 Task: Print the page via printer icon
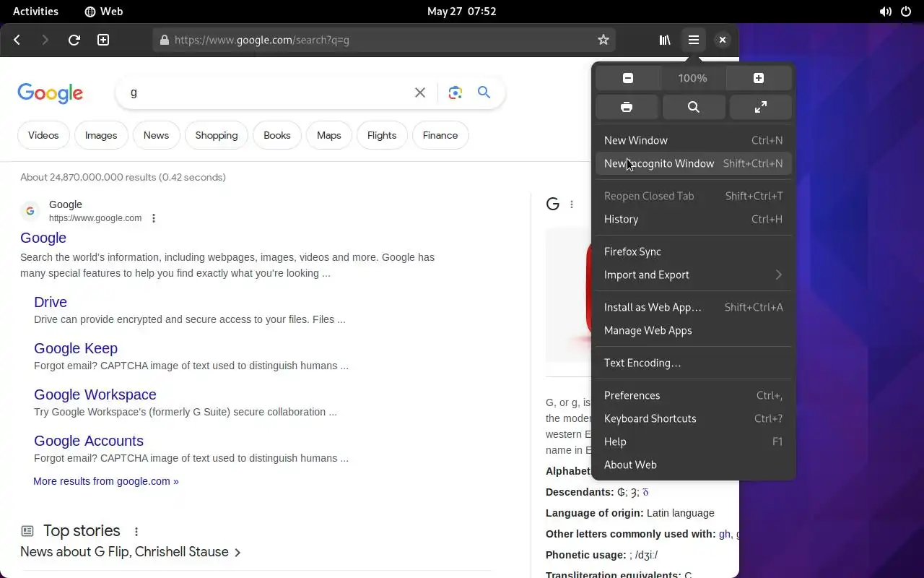point(627,107)
